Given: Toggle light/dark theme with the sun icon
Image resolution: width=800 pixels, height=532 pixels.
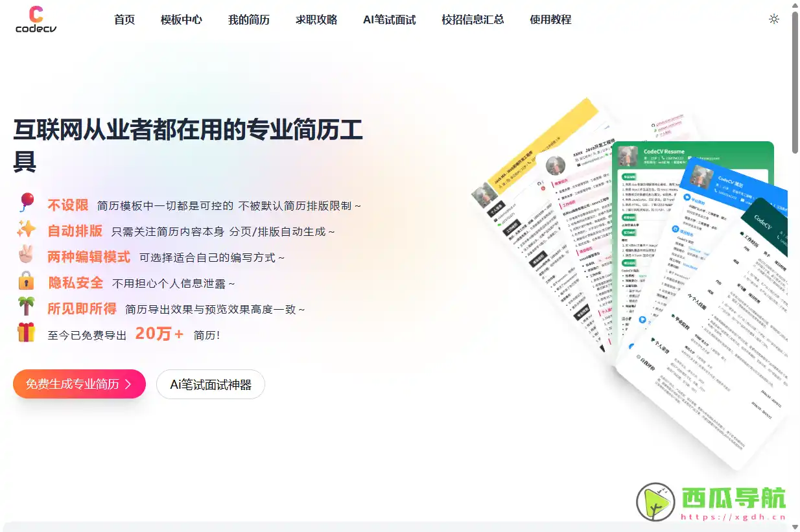Looking at the screenshot, I should point(774,19).
